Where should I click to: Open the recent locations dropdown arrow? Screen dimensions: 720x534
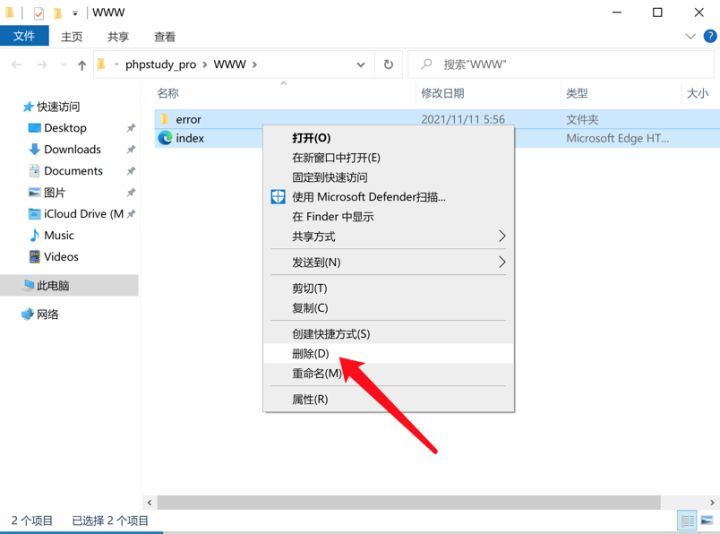[63, 65]
